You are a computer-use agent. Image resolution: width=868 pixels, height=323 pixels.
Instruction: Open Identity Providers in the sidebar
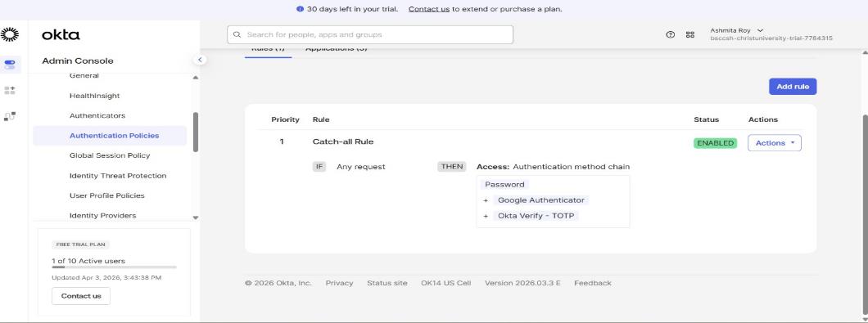(103, 215)
